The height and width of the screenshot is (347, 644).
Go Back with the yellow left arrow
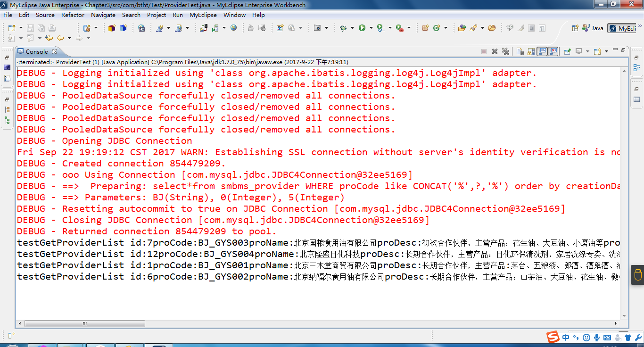point(60,38)
